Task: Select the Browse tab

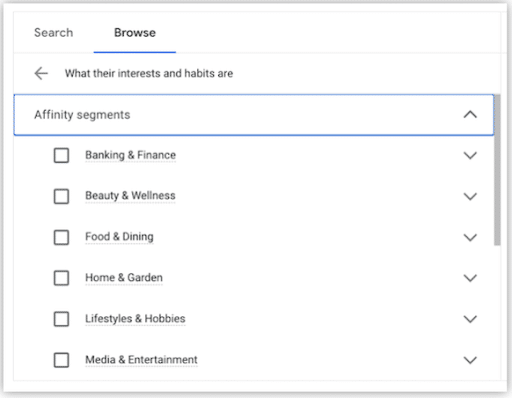Action: (135, 33)
